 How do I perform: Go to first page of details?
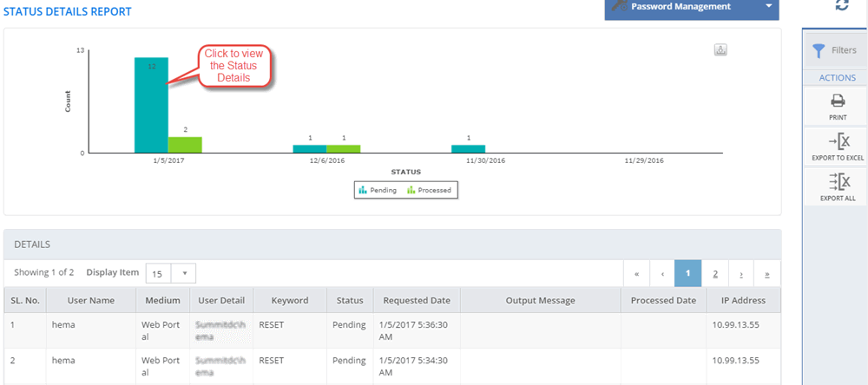click(636, 274)
